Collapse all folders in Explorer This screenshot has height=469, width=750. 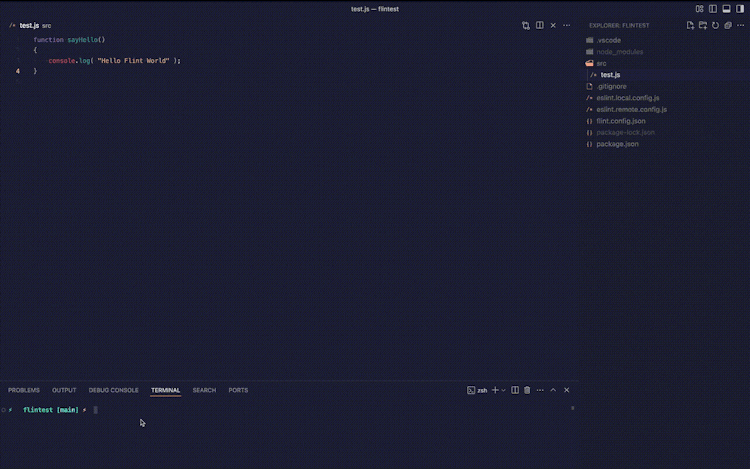727,25
